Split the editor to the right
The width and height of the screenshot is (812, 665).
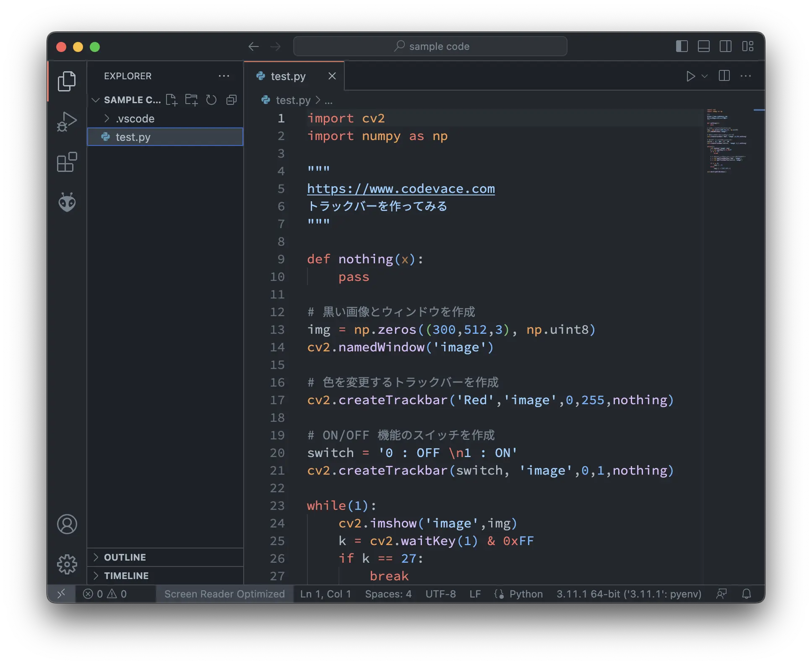(724, 76)
